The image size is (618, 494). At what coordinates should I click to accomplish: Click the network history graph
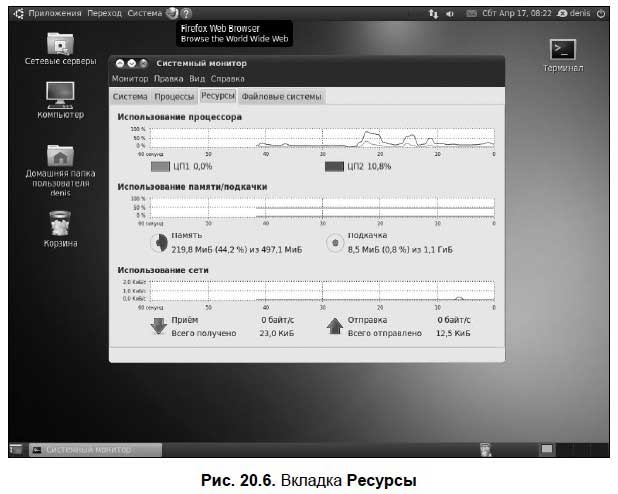pos(322,291)
